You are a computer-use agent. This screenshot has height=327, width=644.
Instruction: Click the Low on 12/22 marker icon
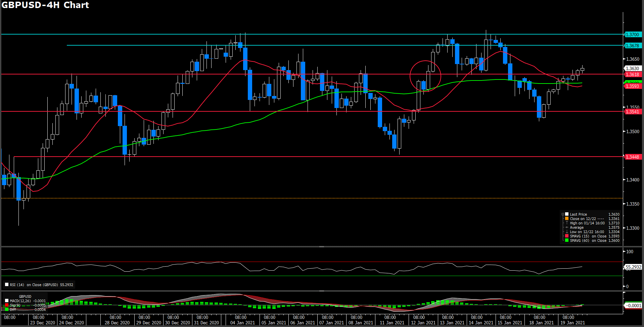click(567, 231)
